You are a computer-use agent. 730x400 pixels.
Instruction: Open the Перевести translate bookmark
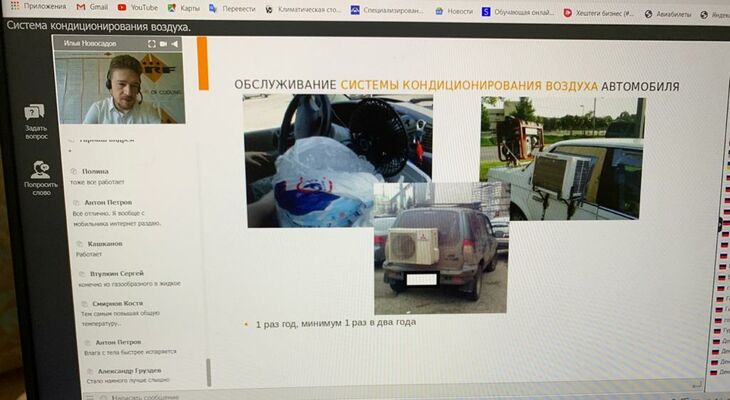[232, 8]
